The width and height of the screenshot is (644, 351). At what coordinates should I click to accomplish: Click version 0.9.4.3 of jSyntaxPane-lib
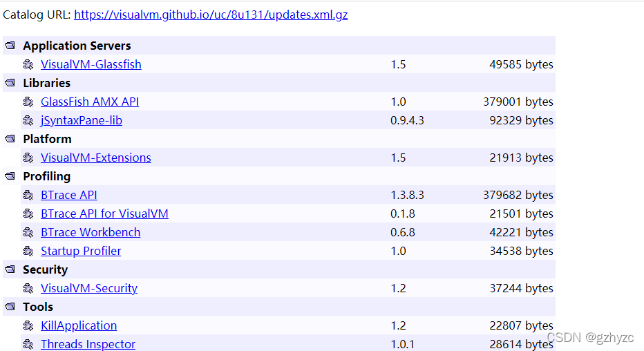(x=407, y=120)
